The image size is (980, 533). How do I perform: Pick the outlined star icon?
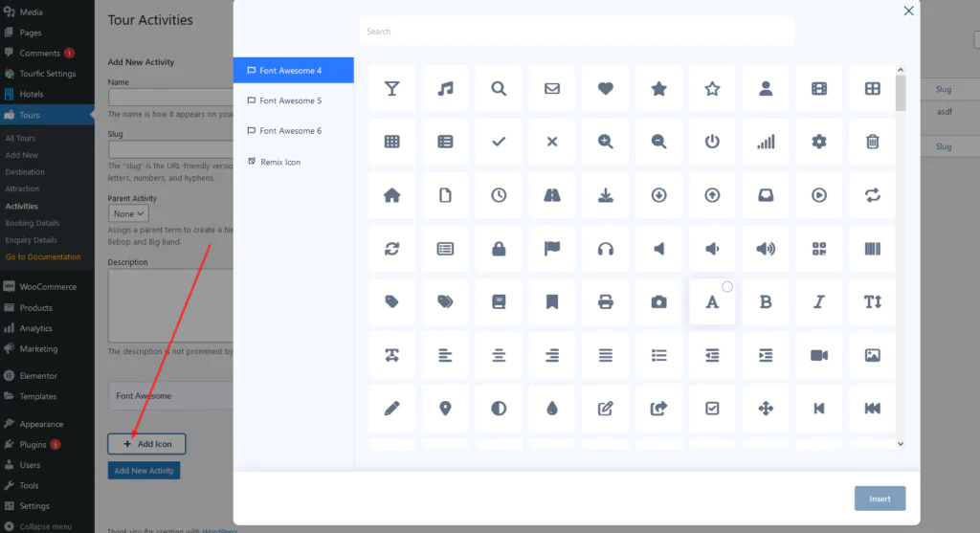click(x=712, y=89)
